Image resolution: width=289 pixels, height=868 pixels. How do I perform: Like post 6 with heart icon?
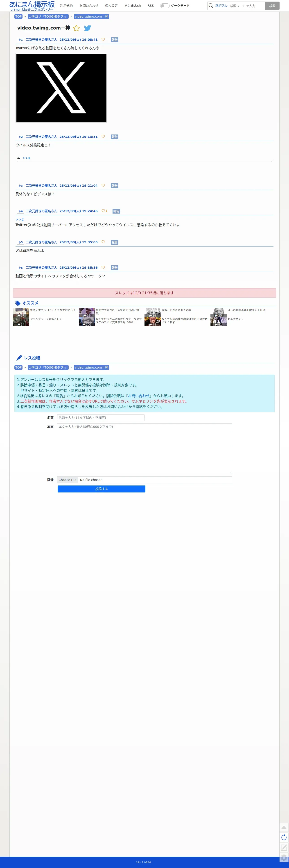pos(103,268)
